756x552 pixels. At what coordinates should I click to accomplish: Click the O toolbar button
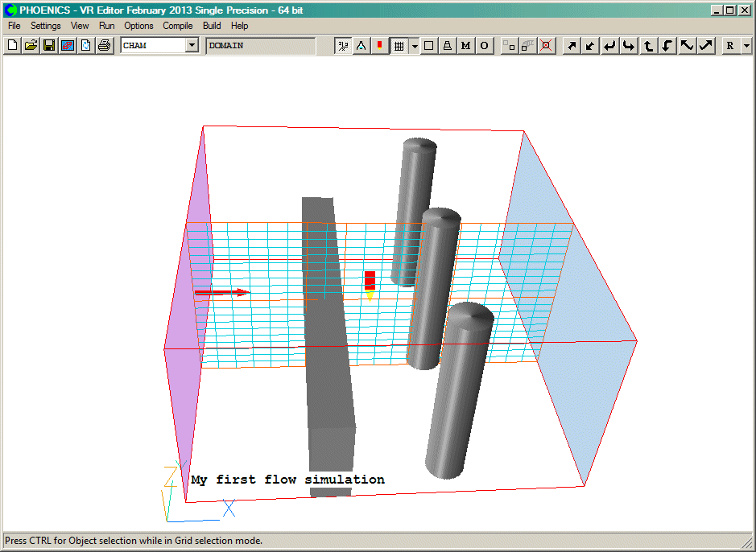click(484, 46)
